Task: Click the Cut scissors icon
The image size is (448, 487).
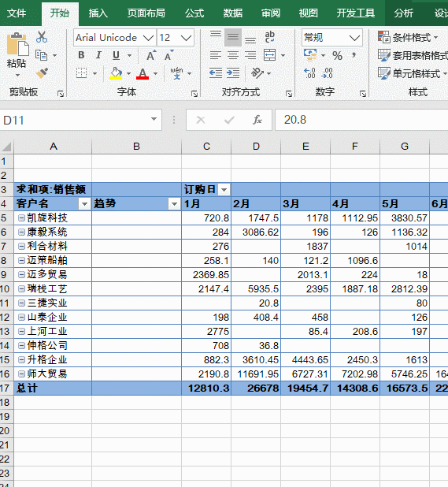Action: pos(42,37)
